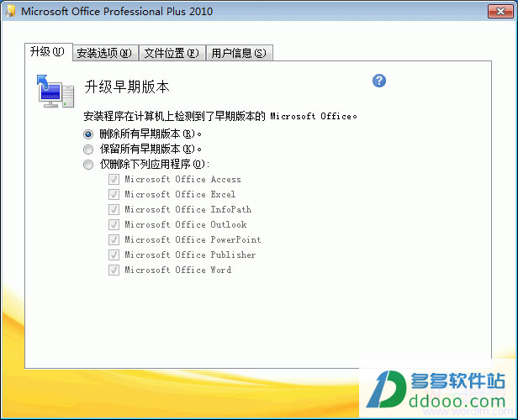
Task: Toggle the Microsoft Office Outlook checkbox
Action: 114,224
